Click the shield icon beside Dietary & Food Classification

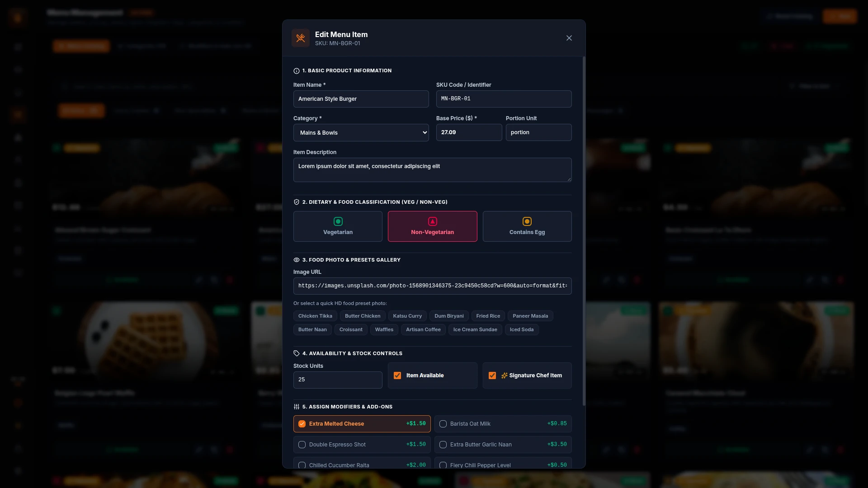pos(297,202)
